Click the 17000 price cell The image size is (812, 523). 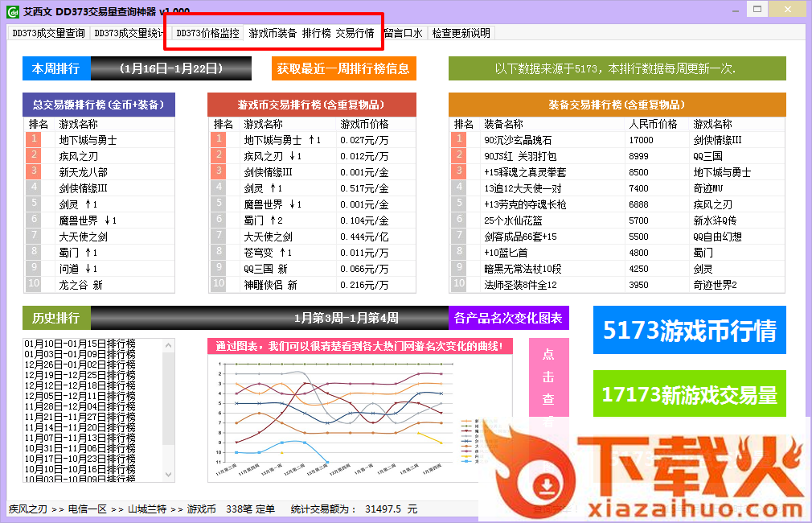[x=641, y=140]
